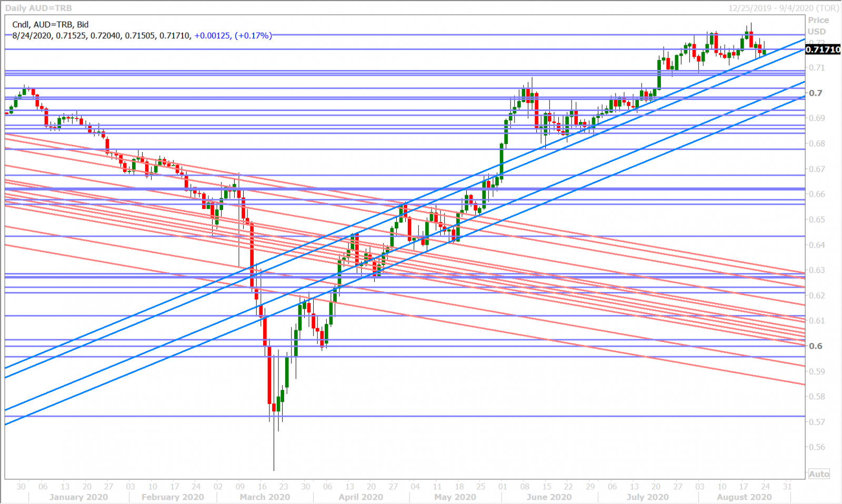
Task: Click the 0.56 price axis label
Action: point(817,447)
